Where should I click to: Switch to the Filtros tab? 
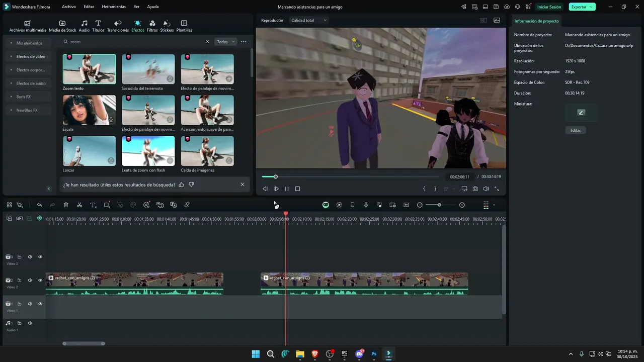pos(152,26)
